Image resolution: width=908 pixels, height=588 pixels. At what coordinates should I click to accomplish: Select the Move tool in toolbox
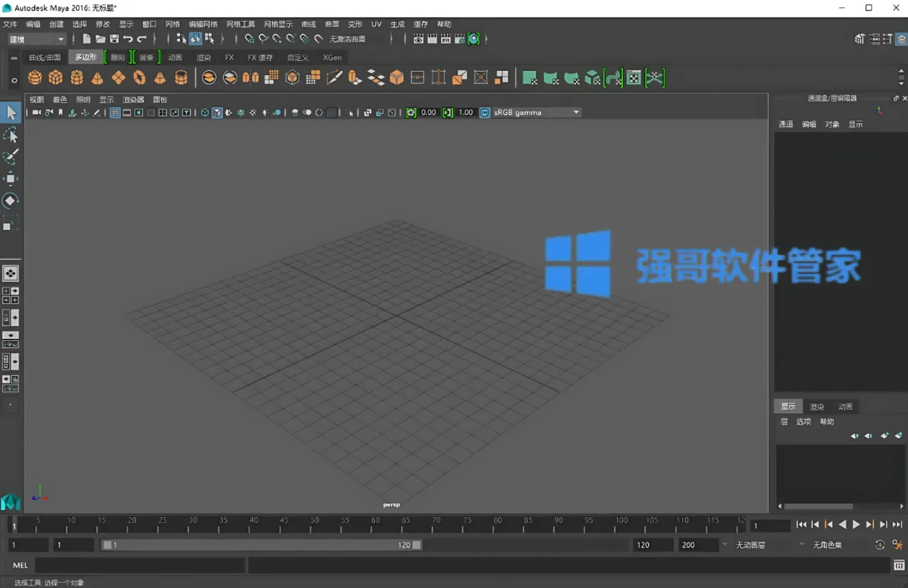11,178
